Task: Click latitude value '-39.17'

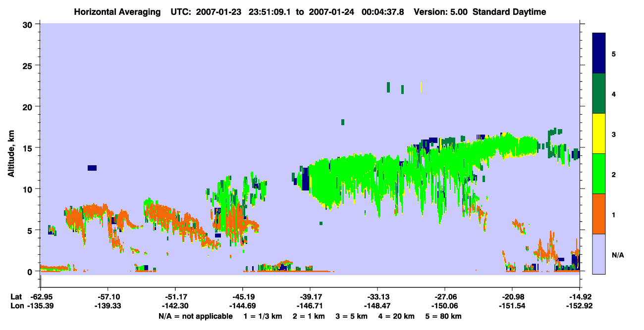Action: pos(310,296)
